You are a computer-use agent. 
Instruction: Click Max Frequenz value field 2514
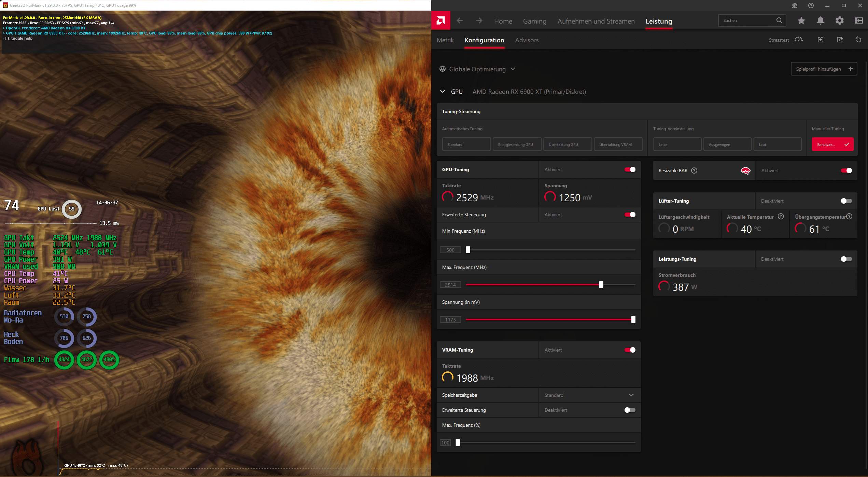click(x=450, y=285)
